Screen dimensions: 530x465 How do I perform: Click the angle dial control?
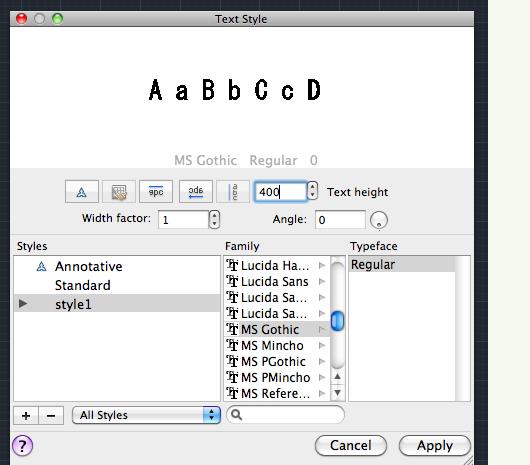click(x=379, y=220)
